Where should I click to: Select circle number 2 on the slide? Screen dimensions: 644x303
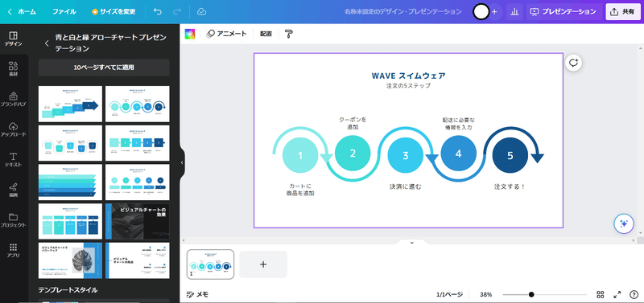click(353, 154)
